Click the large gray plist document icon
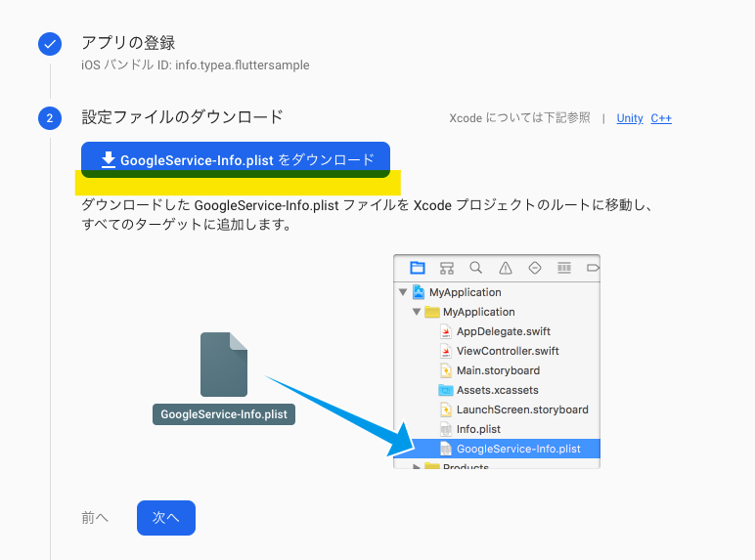The image size is (755, 560). point(224,365)
